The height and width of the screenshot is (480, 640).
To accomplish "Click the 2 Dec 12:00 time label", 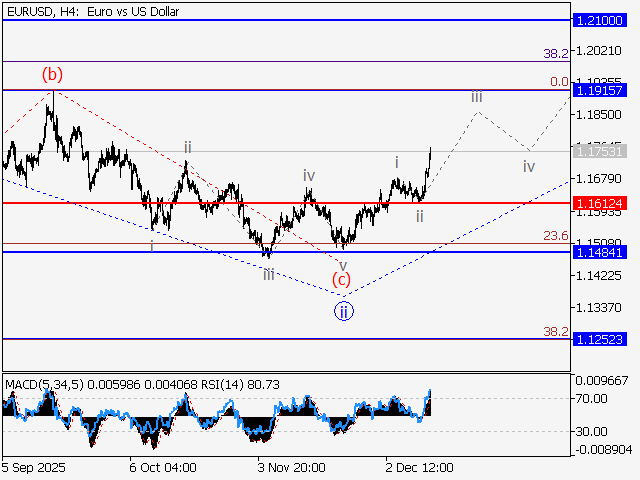I will pyautogui.click(x=421, y=467).
